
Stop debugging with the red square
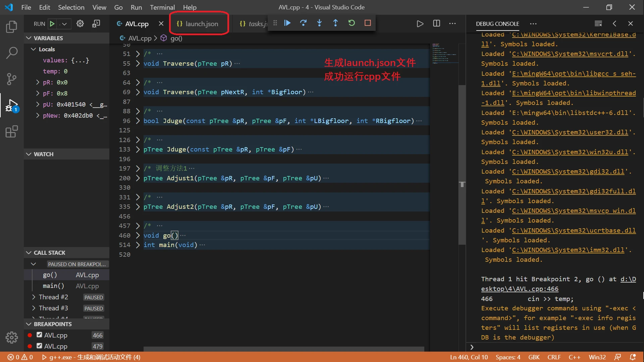tap(368, 23)
